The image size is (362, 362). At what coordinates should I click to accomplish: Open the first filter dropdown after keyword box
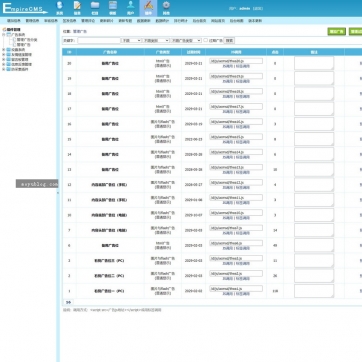(x=131, y=40)
